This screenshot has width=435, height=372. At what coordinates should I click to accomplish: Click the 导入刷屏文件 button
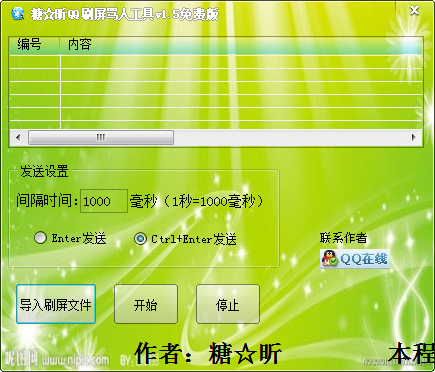[56, 304]
